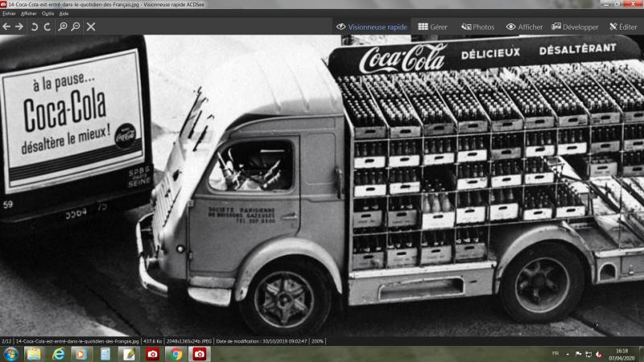Image resolution: width=644 pixels, height=362 pixels.
Task: Open the Outils menu
Action: tap(47, 14)
